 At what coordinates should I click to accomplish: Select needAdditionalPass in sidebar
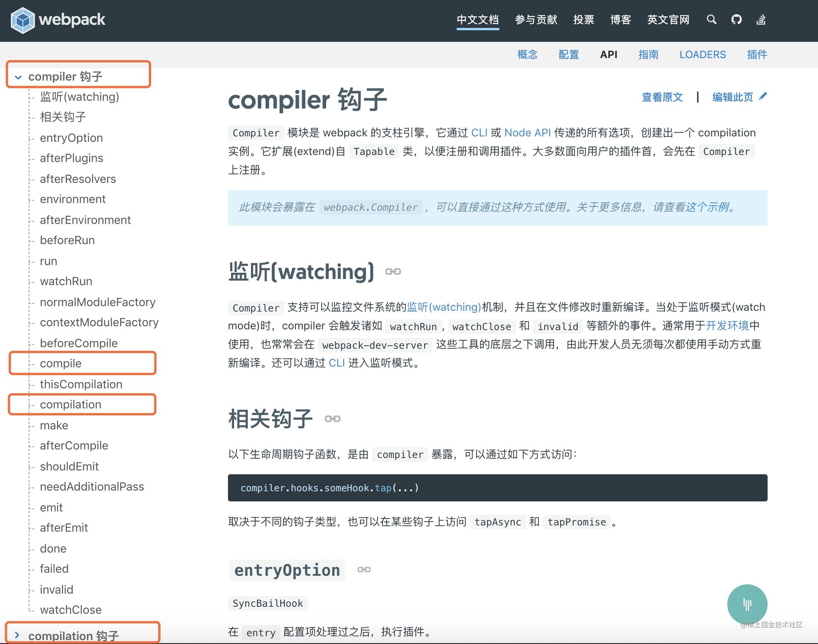(x=92, y=487)
